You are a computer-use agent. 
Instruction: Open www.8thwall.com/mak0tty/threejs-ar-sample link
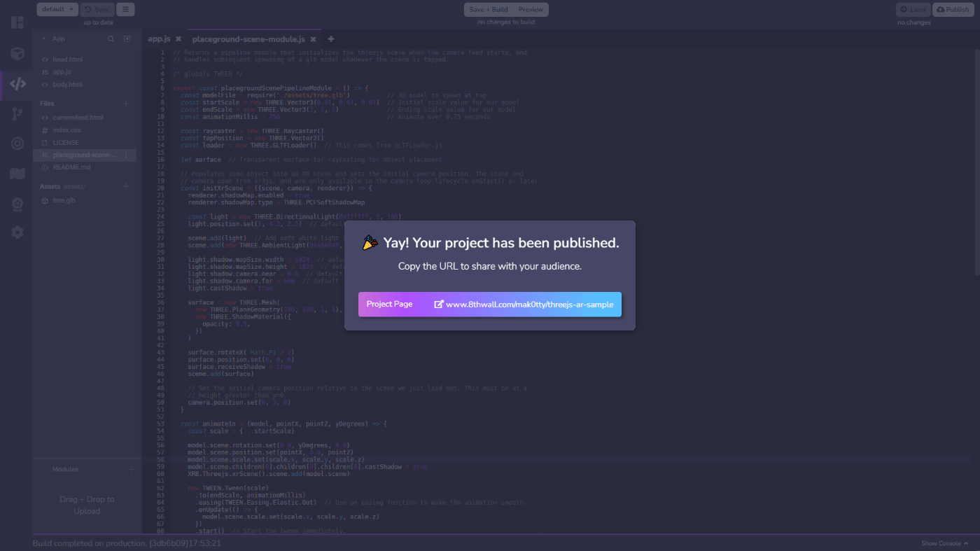pyautogui.click(x=529, y=305)
